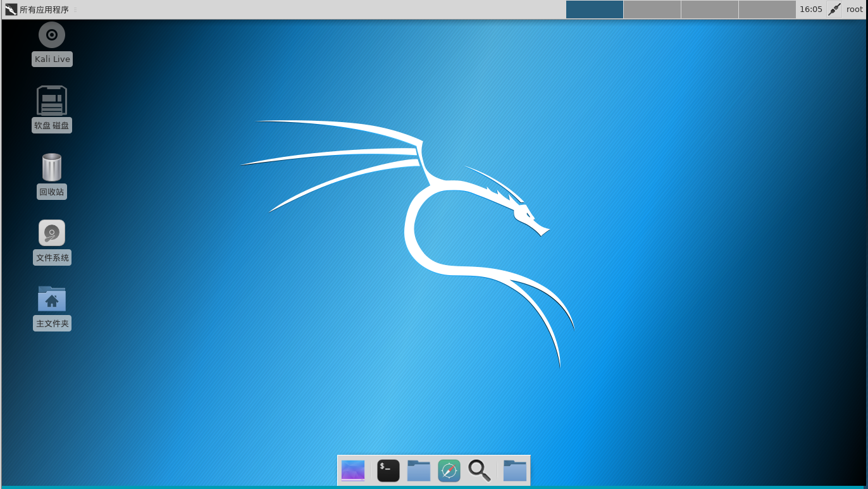Launch the compass web browser from the dock
The image size is (868, 489).
pyautogui.click(x=449, y=470)
